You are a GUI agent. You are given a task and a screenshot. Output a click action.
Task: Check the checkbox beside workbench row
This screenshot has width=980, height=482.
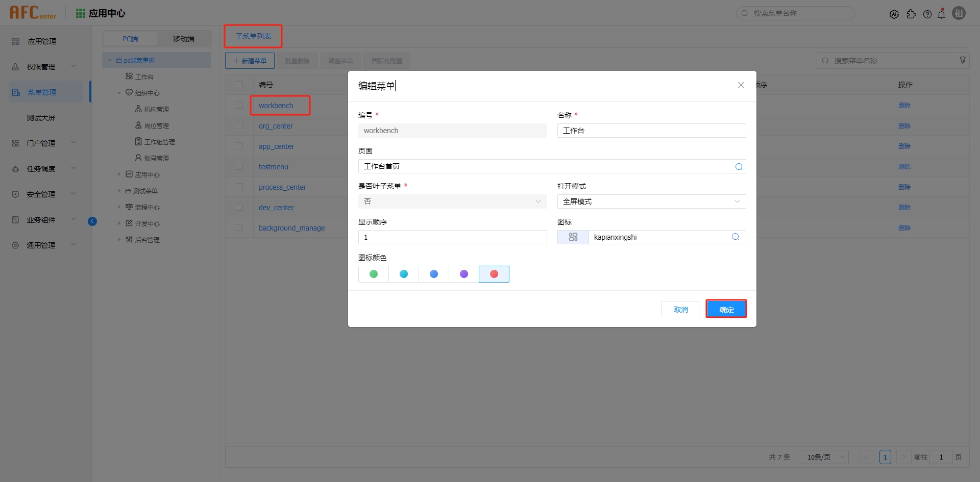click(239, 105)
